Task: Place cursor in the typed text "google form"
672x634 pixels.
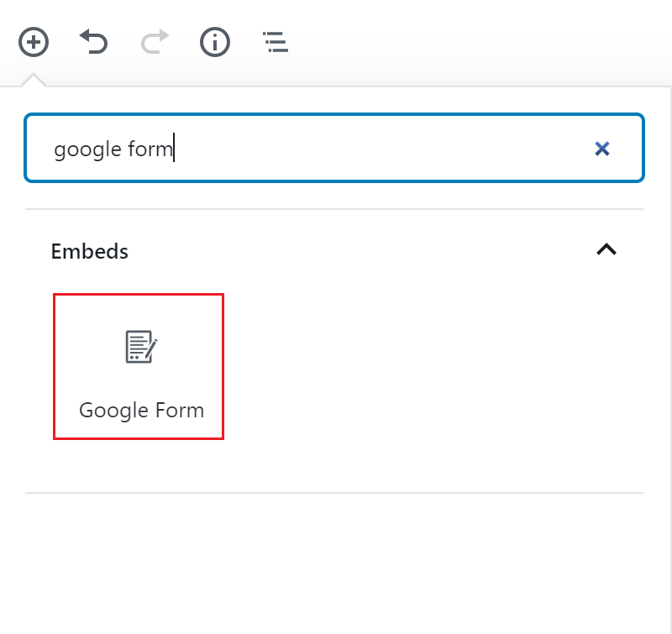Action: [113, 149]
